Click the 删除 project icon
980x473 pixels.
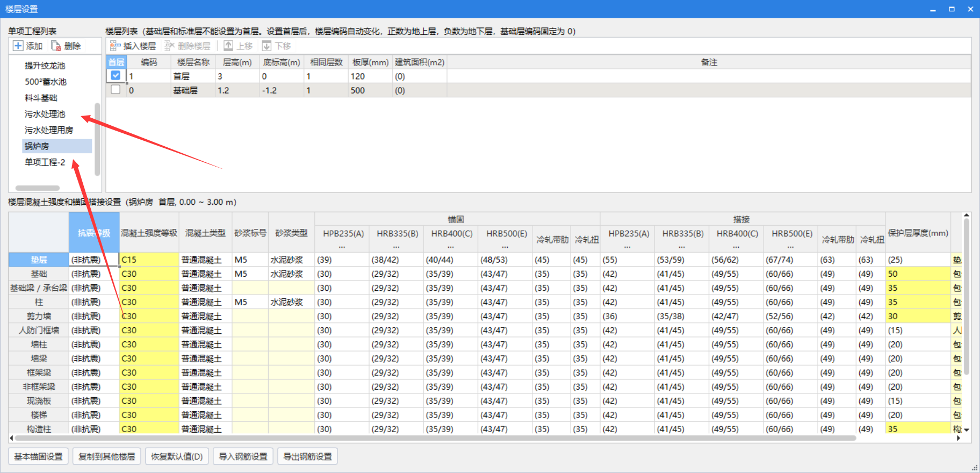tap(56, 46)
